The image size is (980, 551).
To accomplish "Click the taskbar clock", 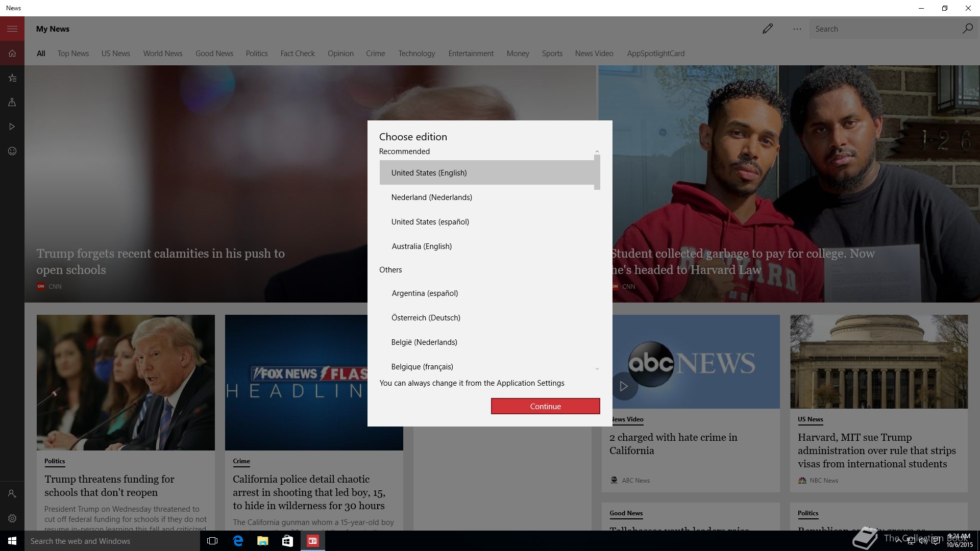I will (x=959, y=541).
